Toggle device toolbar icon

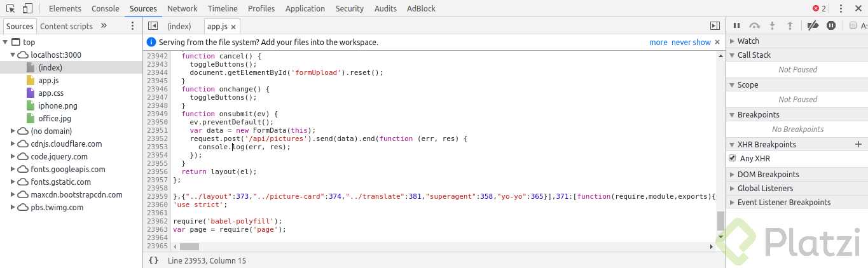pyautogui.click(x=27, y=8)
